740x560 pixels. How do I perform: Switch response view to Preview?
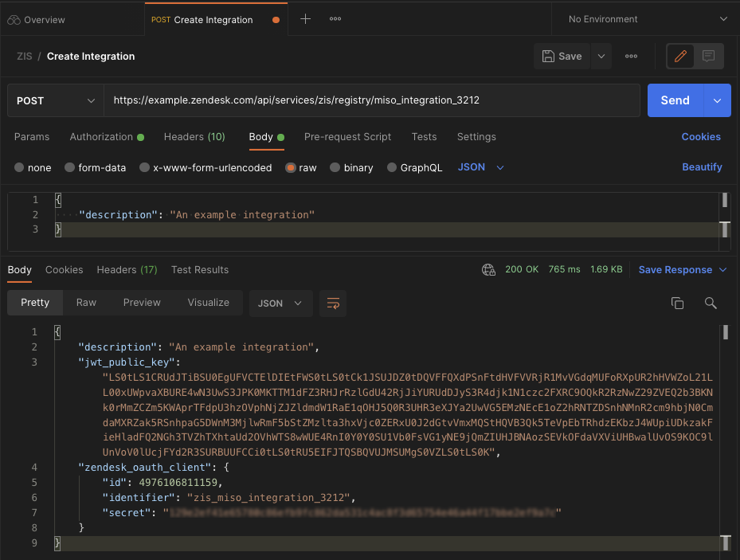pos(142,303)
